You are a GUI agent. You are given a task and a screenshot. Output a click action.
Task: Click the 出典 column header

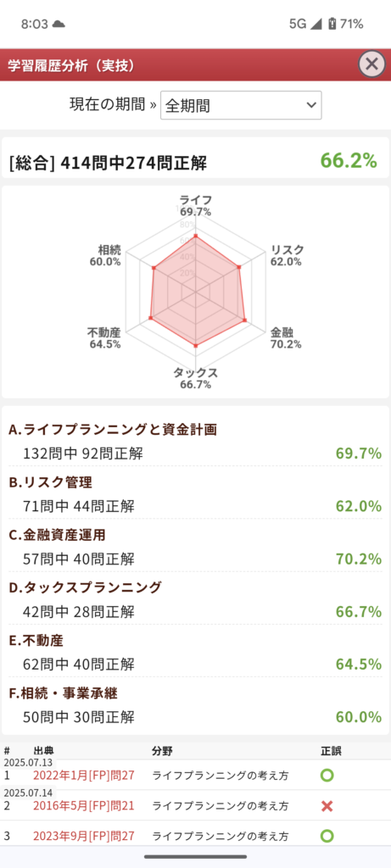pyautogui.click(x=44, y=751)
